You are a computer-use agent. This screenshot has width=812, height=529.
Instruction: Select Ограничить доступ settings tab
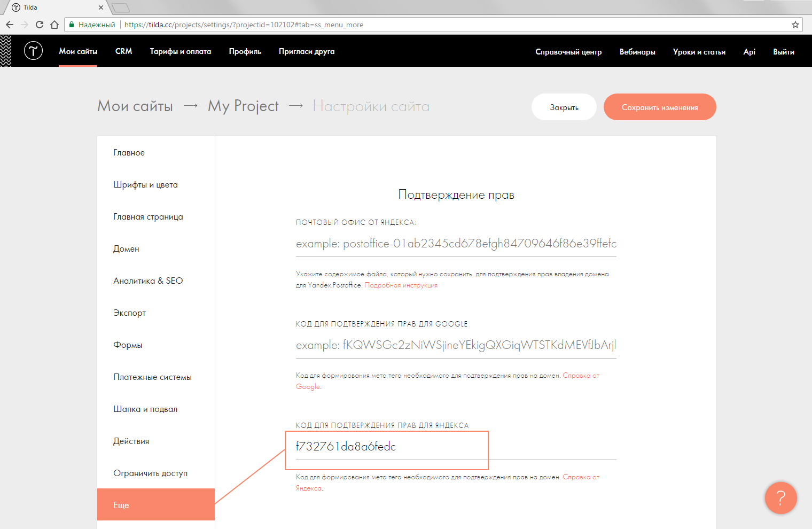(156, 473)
